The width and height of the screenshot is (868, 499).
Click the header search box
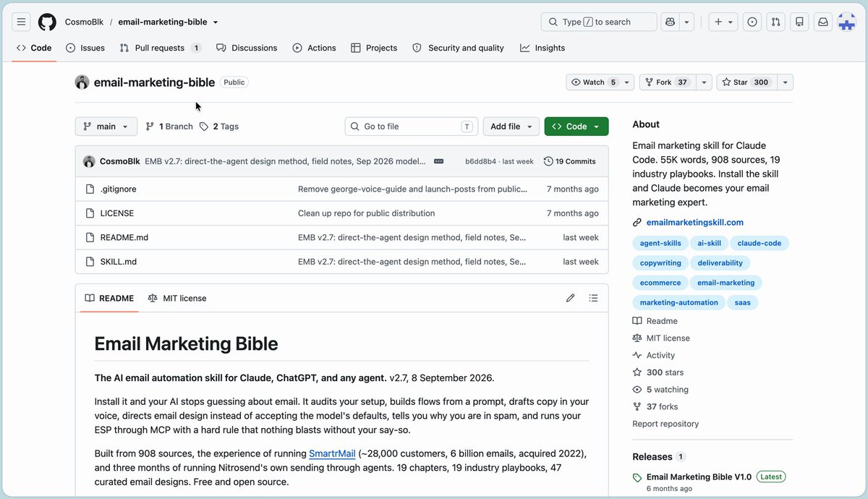point(599,22)
